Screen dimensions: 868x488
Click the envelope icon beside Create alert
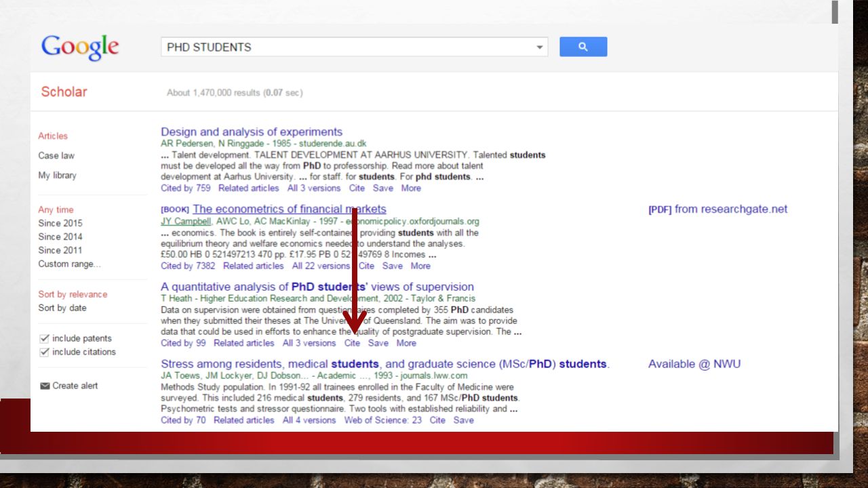click(45, 386)
